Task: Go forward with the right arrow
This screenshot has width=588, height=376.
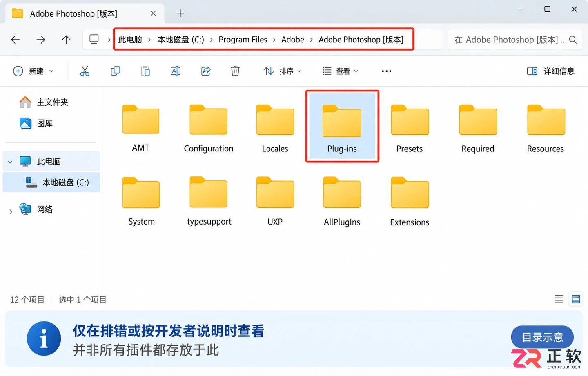Action: tap(41, 40)
